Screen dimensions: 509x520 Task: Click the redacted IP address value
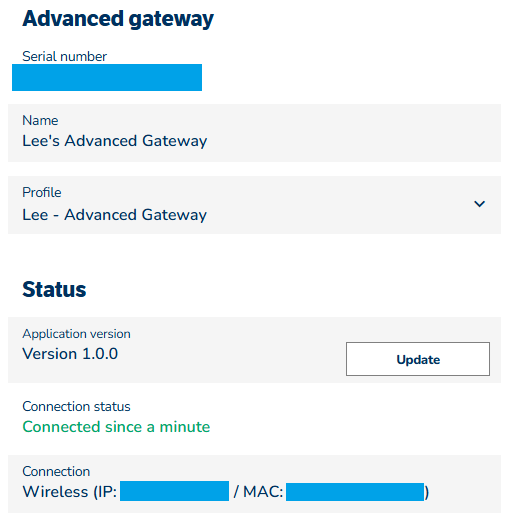click(174, 491)
